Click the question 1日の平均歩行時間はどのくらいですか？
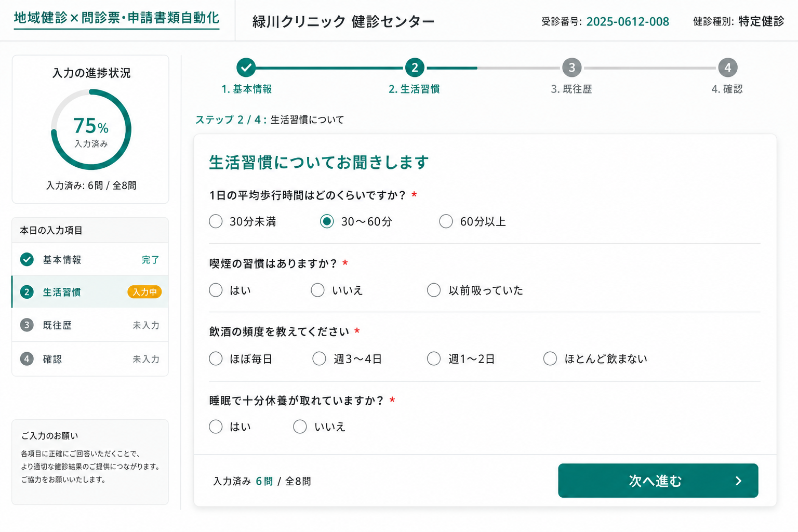798x532 pixels. coord(308,195)
